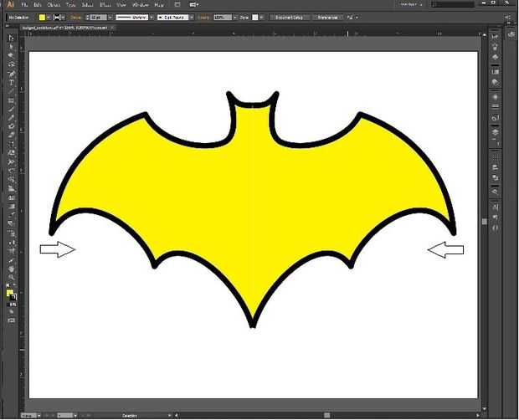Screen dimensions: 519x420
Task: Open the Edit menu
Action: coord(37,5)
